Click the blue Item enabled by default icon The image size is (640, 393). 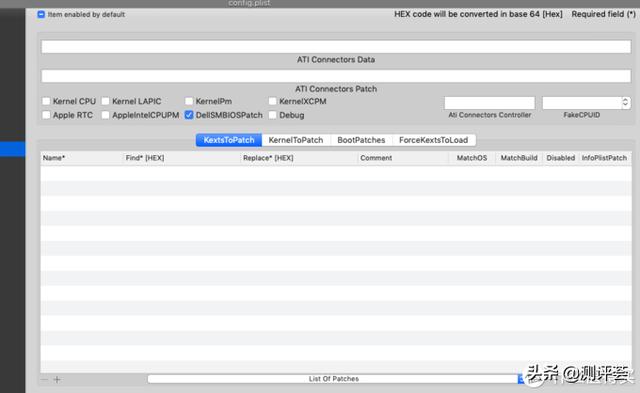(x=41, y=14)
